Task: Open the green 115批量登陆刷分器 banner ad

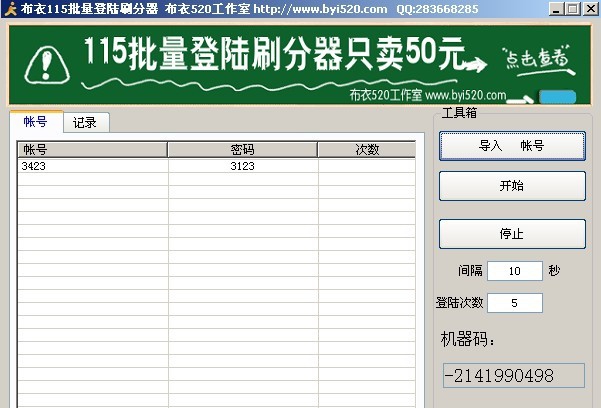Action: point(300,65)
